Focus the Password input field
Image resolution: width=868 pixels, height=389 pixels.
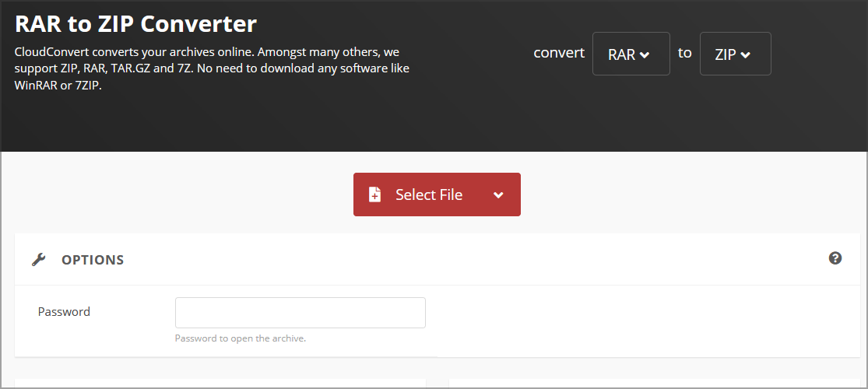coord(300,313)
